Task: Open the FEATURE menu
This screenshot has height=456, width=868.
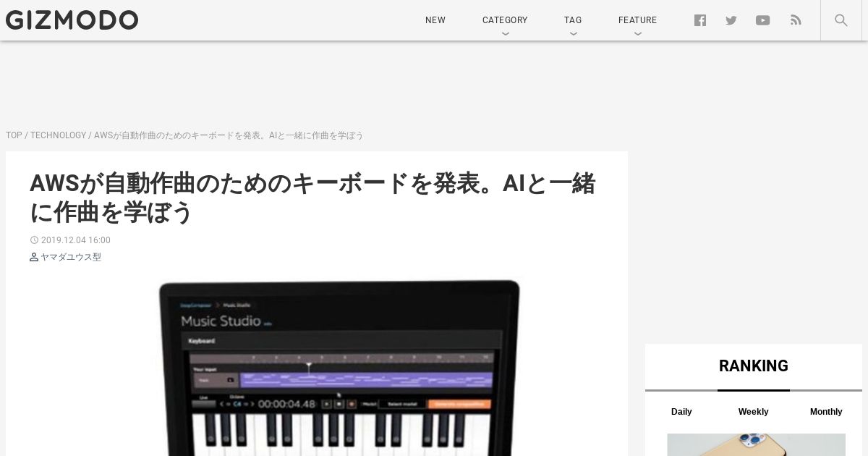Action: [x=637, y=20]
